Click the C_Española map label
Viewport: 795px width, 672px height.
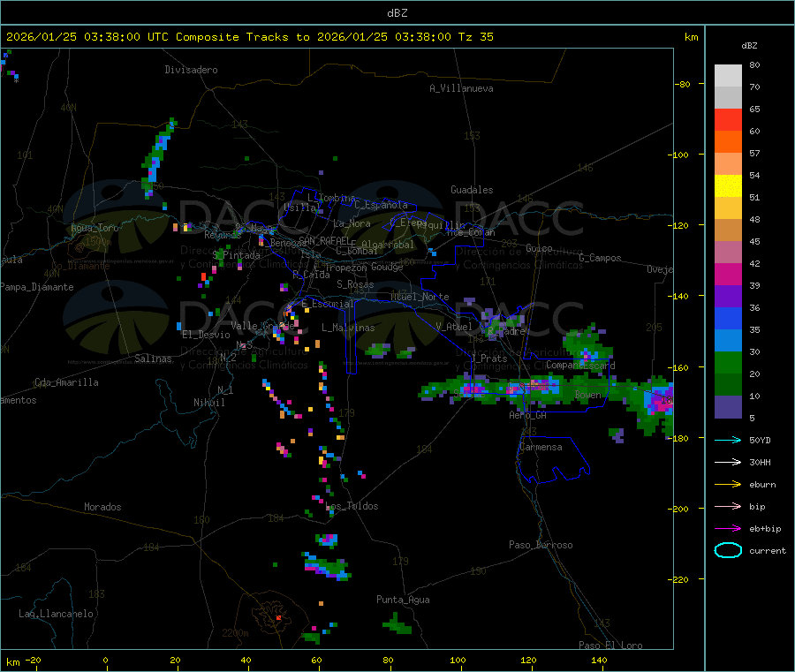[381, 205]
